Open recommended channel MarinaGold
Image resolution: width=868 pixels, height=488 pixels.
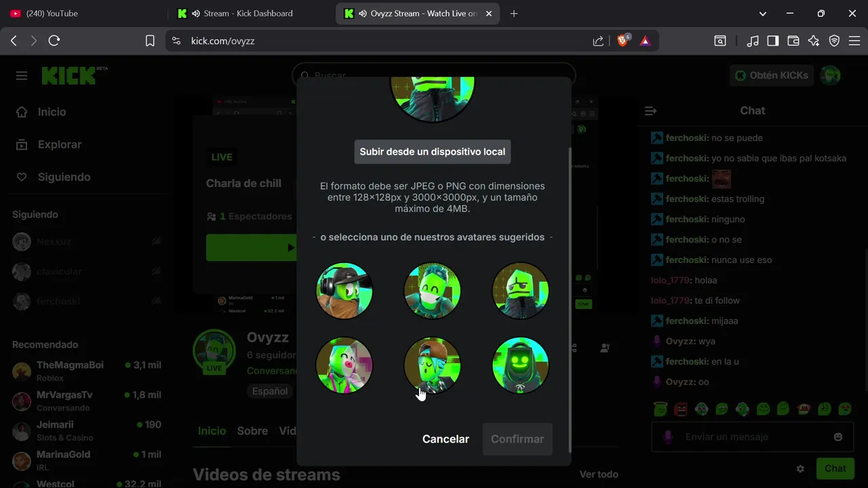[x=87, y=460]
